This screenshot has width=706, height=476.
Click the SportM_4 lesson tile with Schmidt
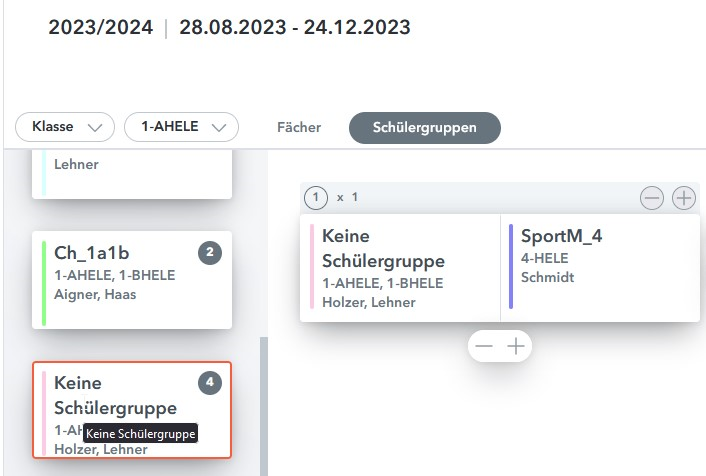coord(600,267)
